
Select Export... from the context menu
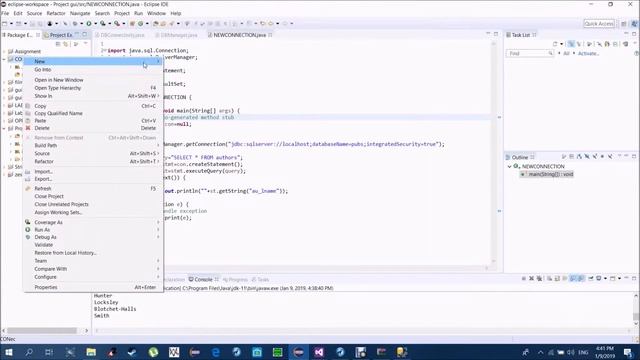[93, 179]
